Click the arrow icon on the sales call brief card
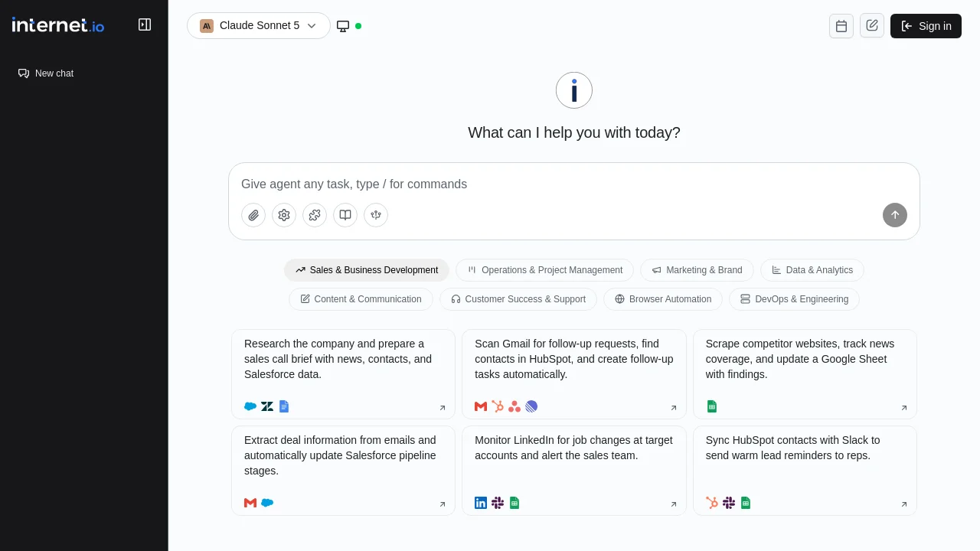Viewport: 980px width, 551px height. pos(443,408)
